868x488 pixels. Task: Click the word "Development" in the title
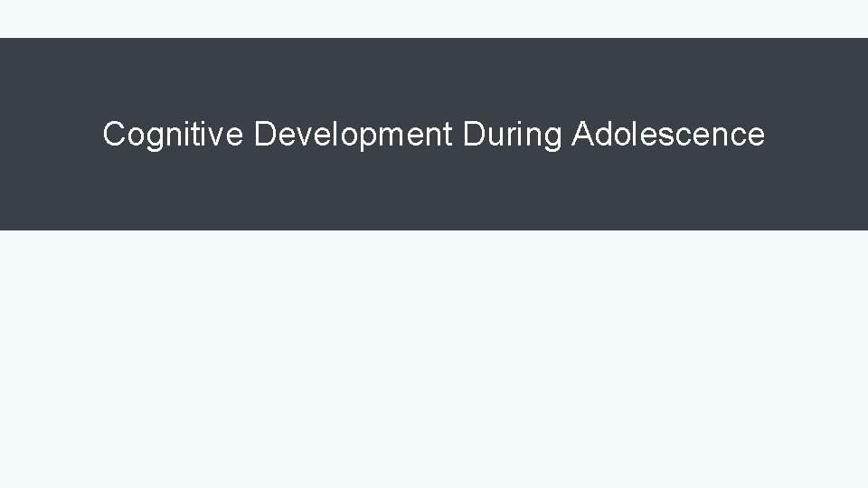[x=353, y=135]
